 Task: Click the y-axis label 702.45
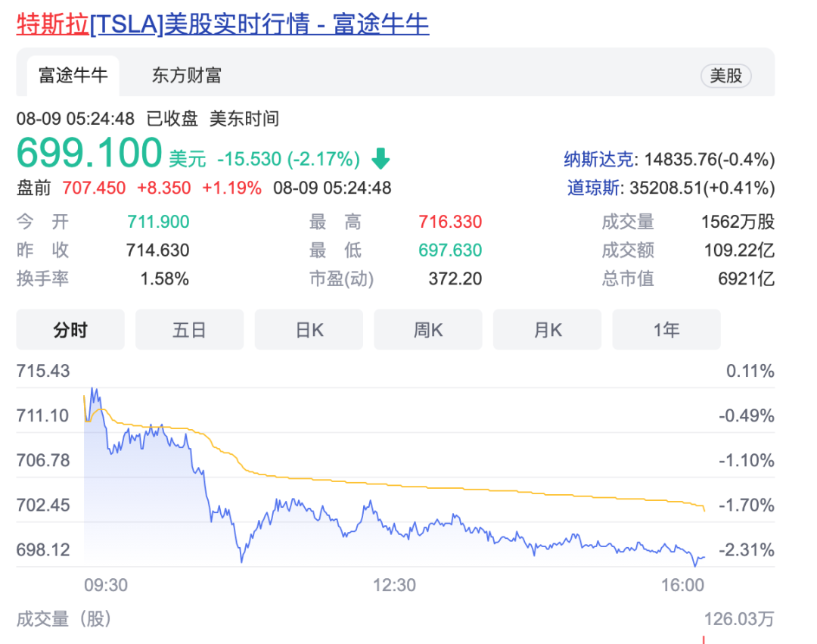(x=43, y=505)
